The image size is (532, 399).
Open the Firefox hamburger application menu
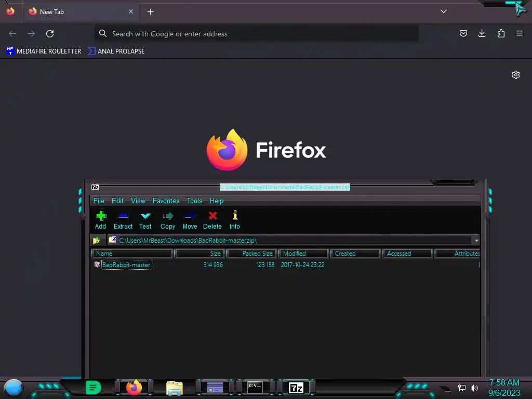tap(520, 33)
